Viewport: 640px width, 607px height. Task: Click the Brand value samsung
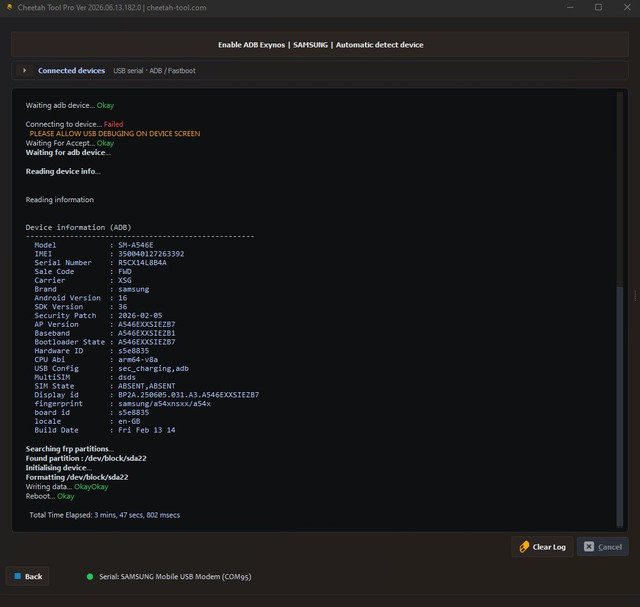click(x=133, y=289)
